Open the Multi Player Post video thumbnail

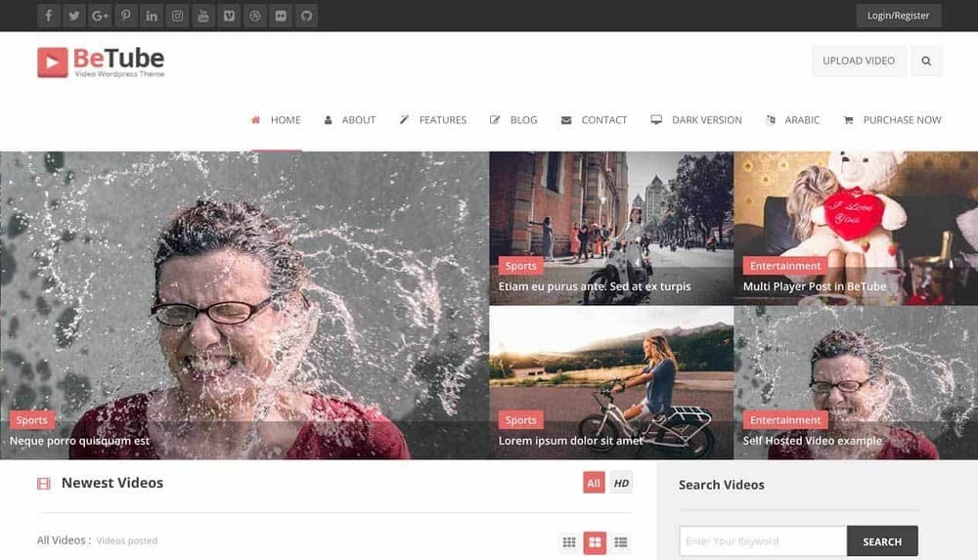coord(855,227)
